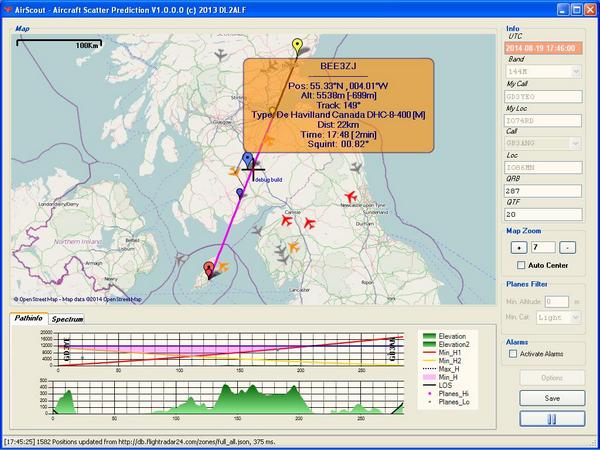Screen dimensions: 600x450
Task: Select the orange plane in the Lake District
Action: (293, 247)
